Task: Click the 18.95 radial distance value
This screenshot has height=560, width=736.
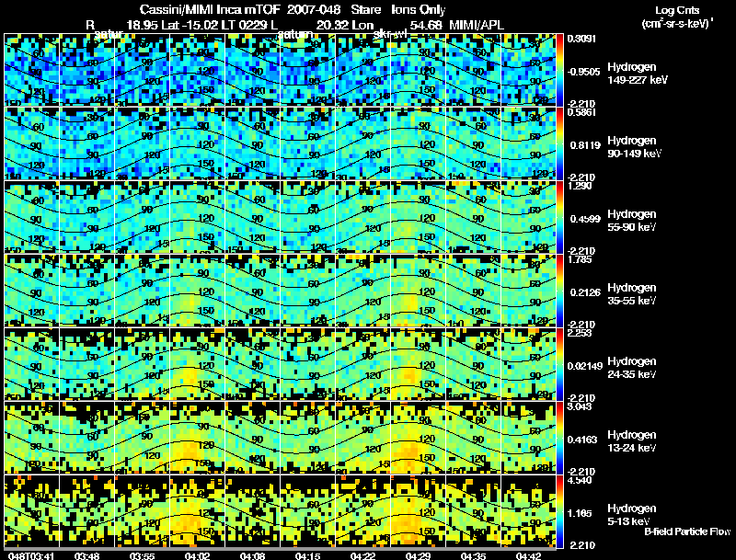Action: [x=144, y=25]
